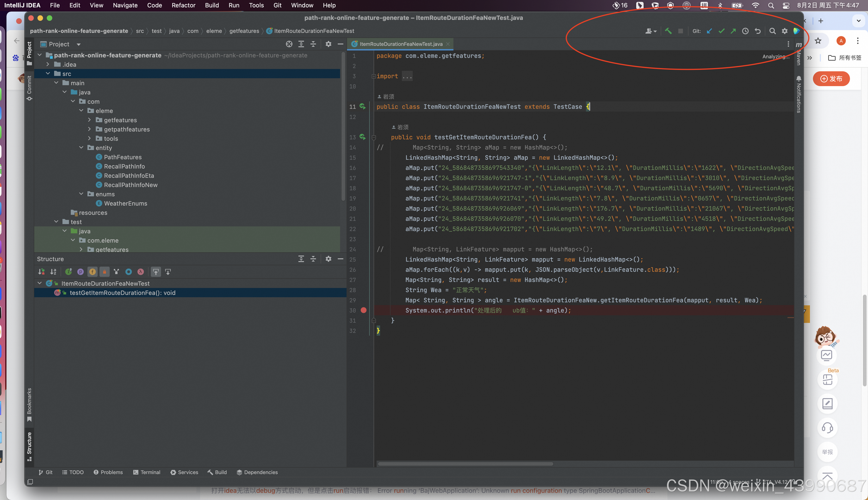The image size is (868, 500).
Task: Click the Git Commit checkmark icon
Action: coord(722,31)
